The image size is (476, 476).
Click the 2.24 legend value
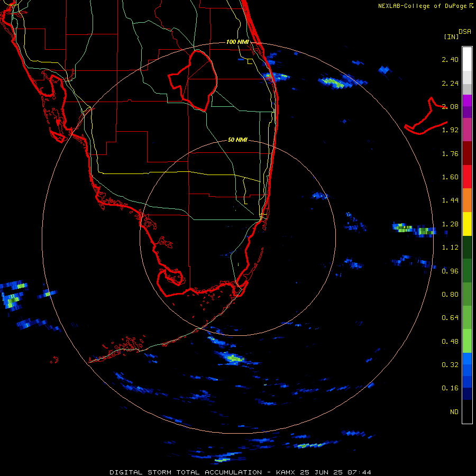pyautogui.click(x=450, y=83)
